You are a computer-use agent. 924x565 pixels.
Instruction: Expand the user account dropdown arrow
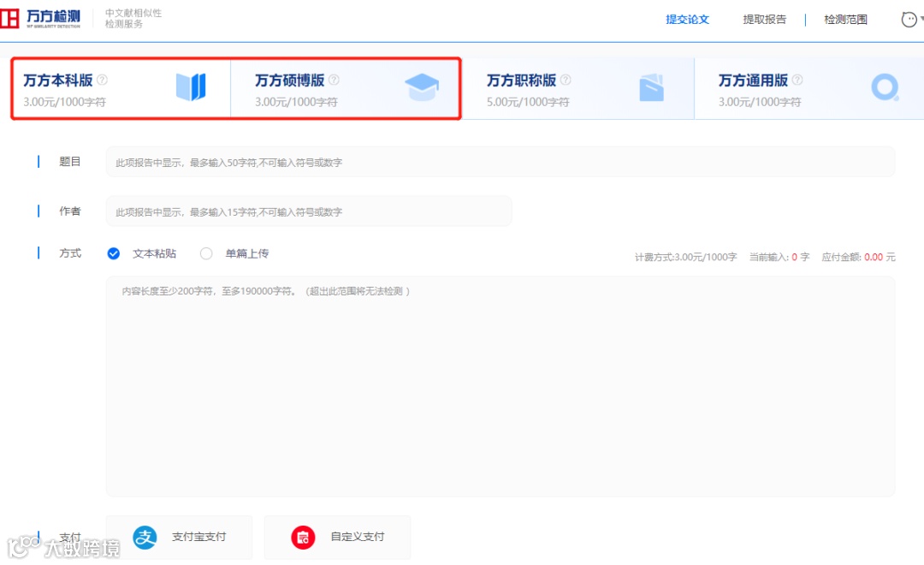tap(921, 19)
